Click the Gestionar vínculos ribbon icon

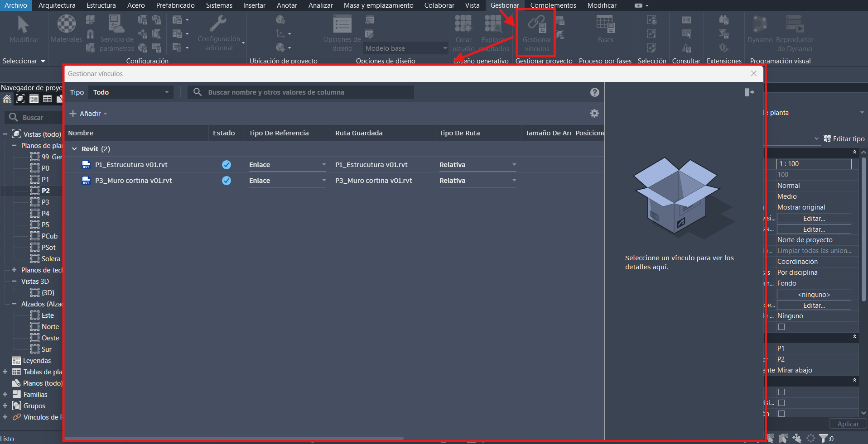coord(537,25)
